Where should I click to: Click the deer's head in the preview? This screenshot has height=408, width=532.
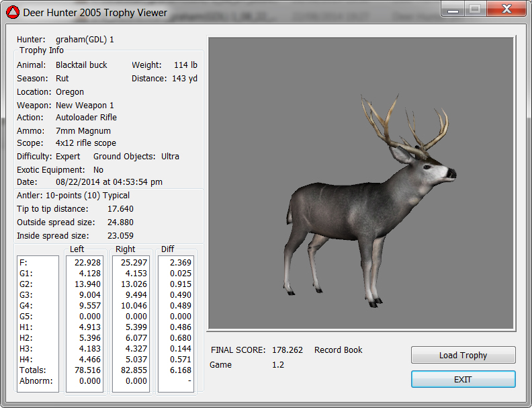pos(431,171)
